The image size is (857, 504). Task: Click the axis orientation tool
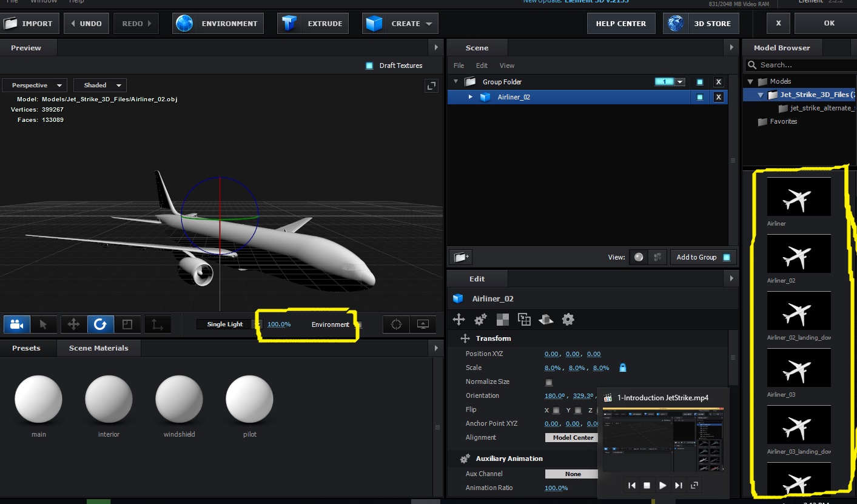(x=157, y=324)
